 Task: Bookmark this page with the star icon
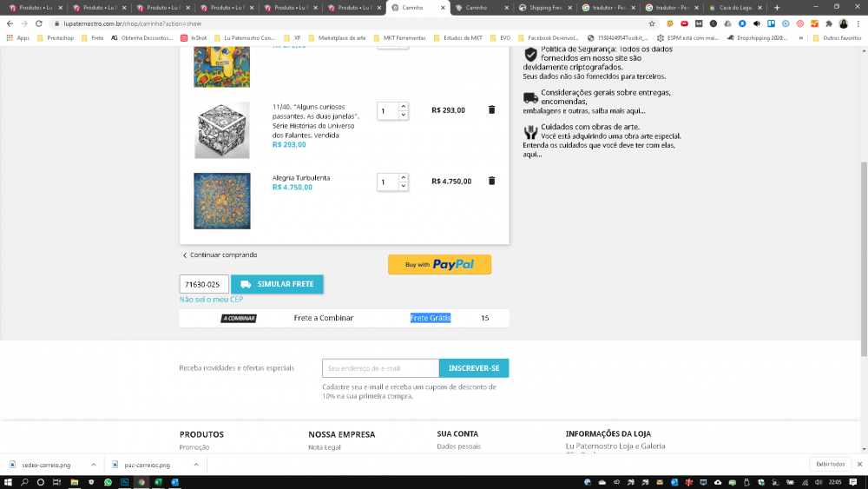point(652,23)
